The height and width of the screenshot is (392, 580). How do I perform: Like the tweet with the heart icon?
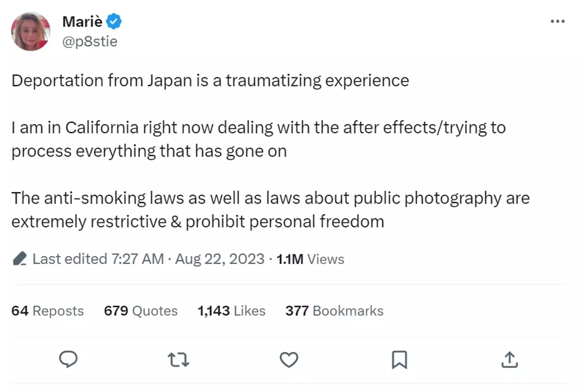[x=289, y=359]
